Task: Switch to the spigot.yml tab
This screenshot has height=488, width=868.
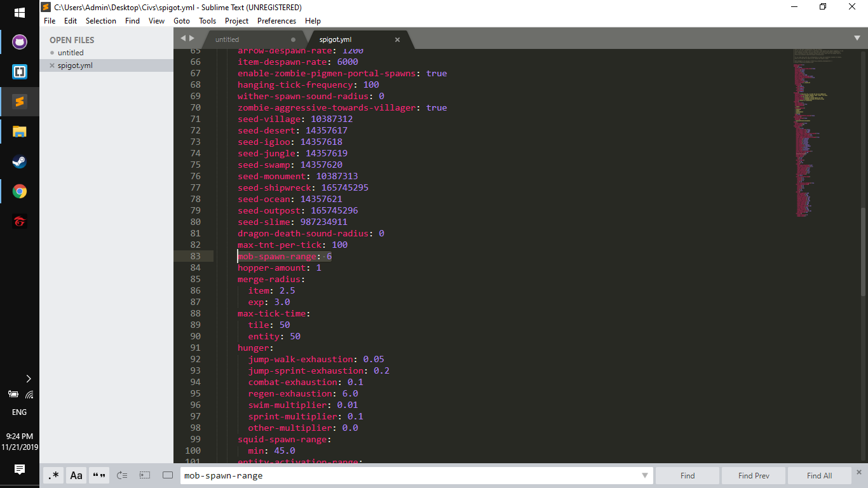Action: pos(359,39)
